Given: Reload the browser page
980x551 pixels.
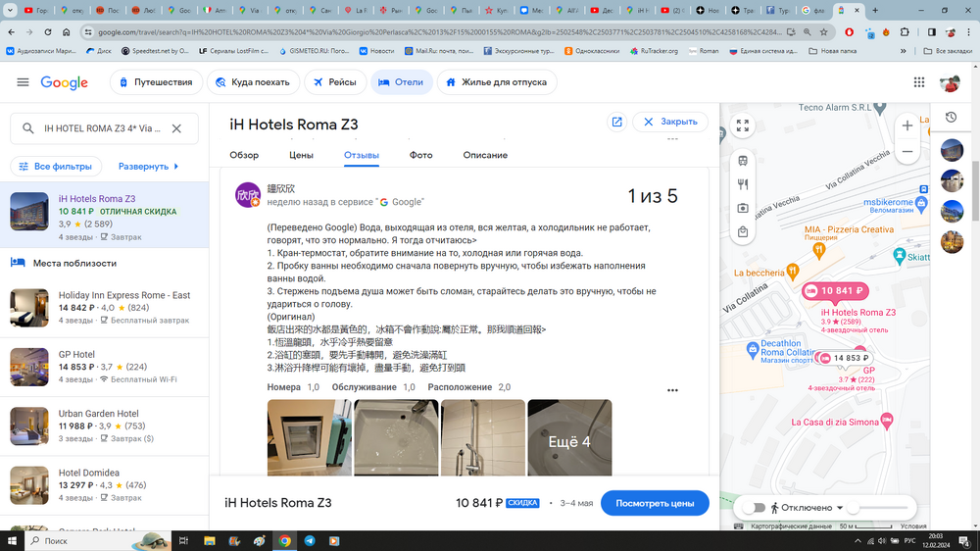Looking at the screenshot, I should (47, 32).
